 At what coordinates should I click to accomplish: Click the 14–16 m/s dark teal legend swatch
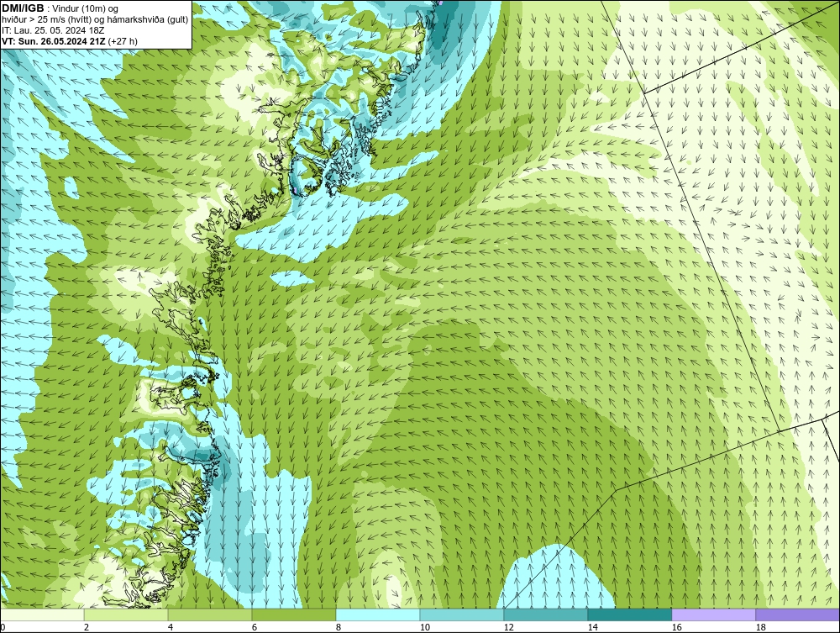tap(629, 615)
